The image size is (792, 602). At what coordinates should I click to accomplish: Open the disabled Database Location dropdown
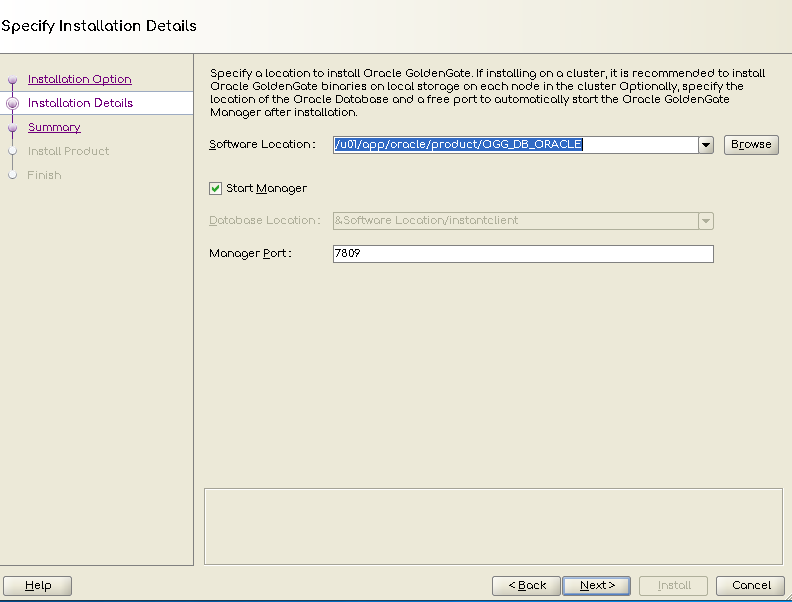[706, 221]
